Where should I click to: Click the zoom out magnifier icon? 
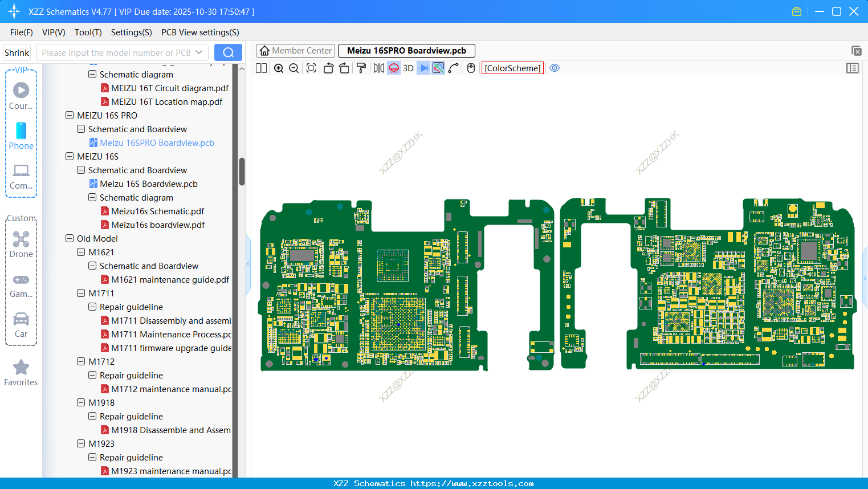tap(294, 68)
